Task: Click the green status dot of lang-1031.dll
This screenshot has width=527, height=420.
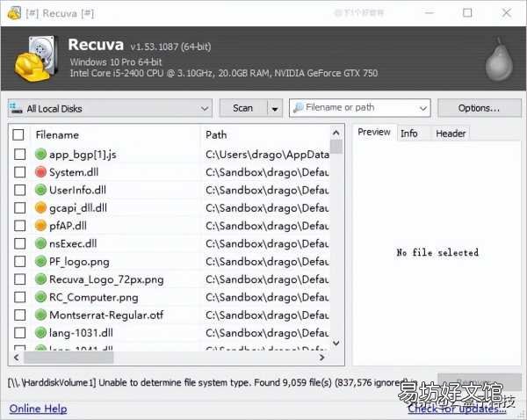Action: tap(40, 332)
